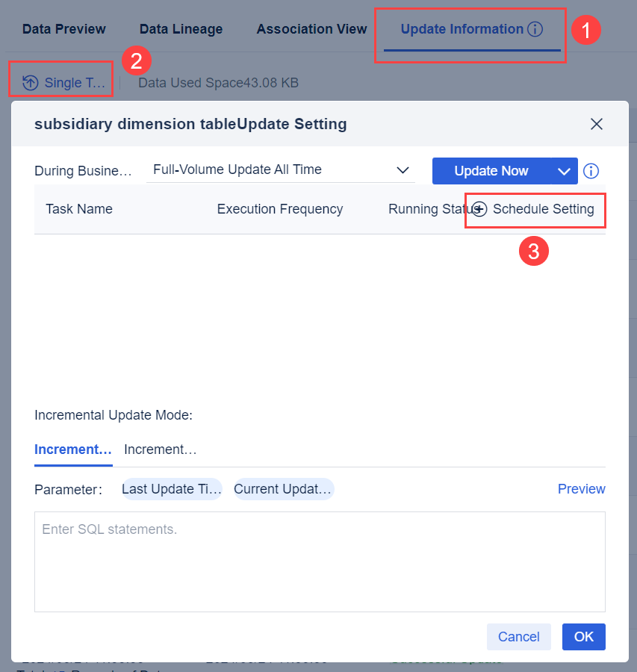Image resolution: width=637 pixels, height=672 pixels.
Task: Insert the Last Update Ti… parameter chip
Action: [172, 489]
